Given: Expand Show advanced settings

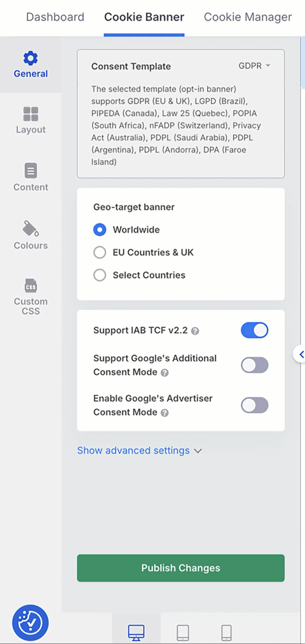Looking at the screenshot, I should [x=139, y=451].
